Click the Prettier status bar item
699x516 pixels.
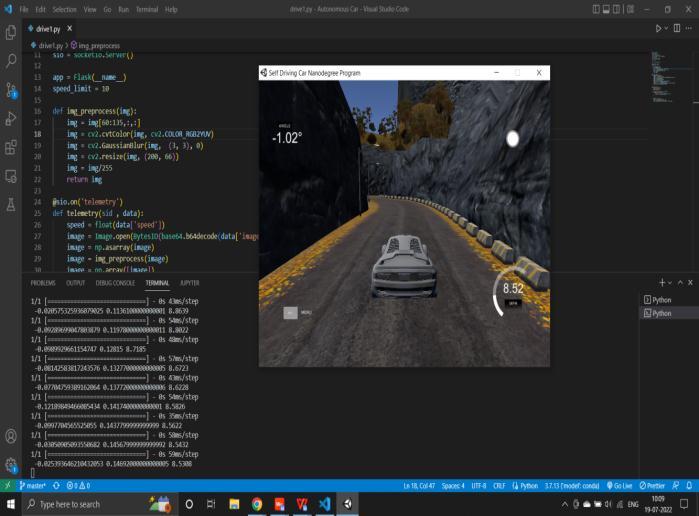click(652, 486)
